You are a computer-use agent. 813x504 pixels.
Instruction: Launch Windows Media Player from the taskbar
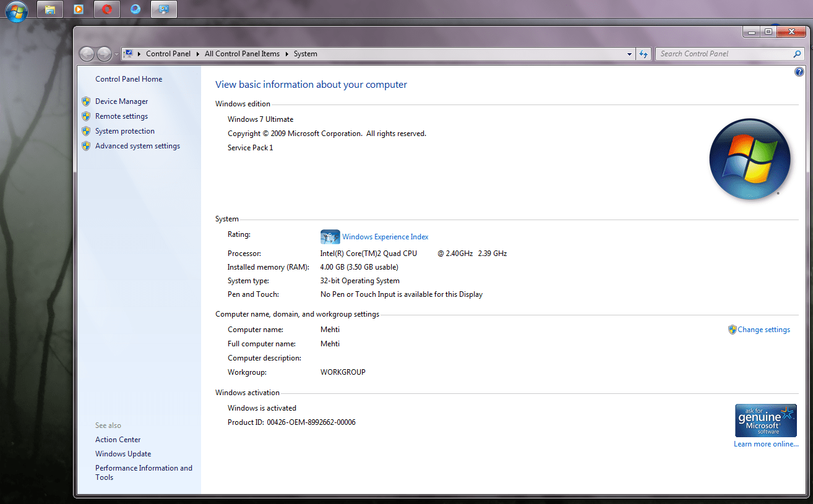(79, 9)
